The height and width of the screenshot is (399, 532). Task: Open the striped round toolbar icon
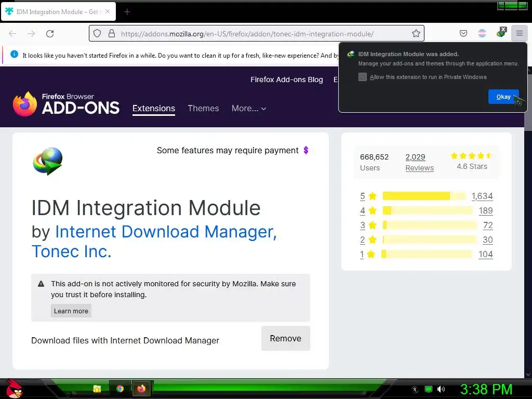coord(482,33)
